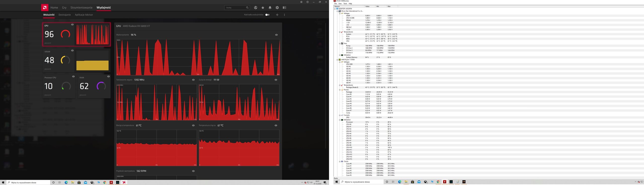Toggle visibility eye on VRAM tile
This screenshot has width=644, height=185.
click(72, 51)
